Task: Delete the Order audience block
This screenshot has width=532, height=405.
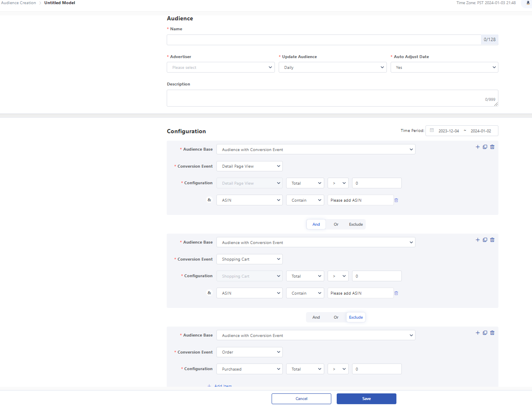Action: click(x=492, y=332)
